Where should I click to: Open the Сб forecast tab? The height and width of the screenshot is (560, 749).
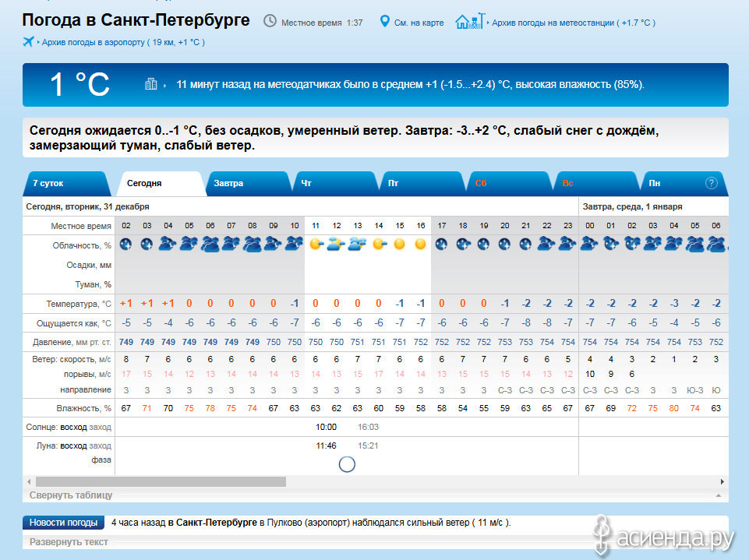click(x=509, y=183)
